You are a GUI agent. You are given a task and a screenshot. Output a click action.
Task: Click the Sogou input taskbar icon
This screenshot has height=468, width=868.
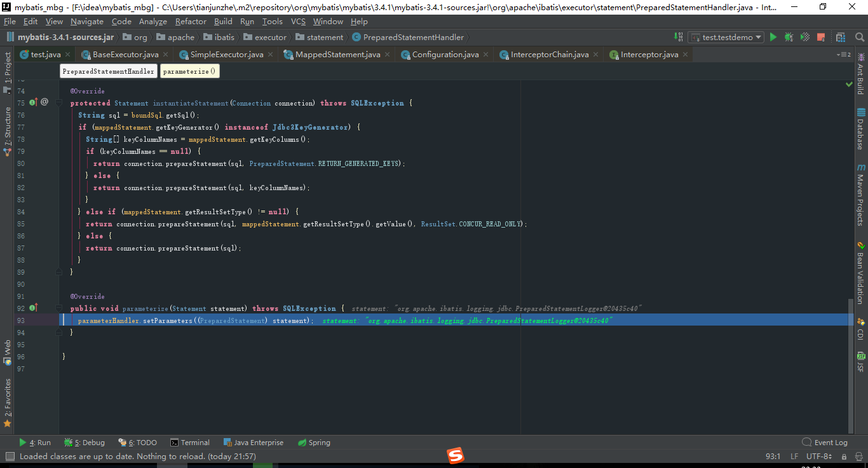[456, 455]
